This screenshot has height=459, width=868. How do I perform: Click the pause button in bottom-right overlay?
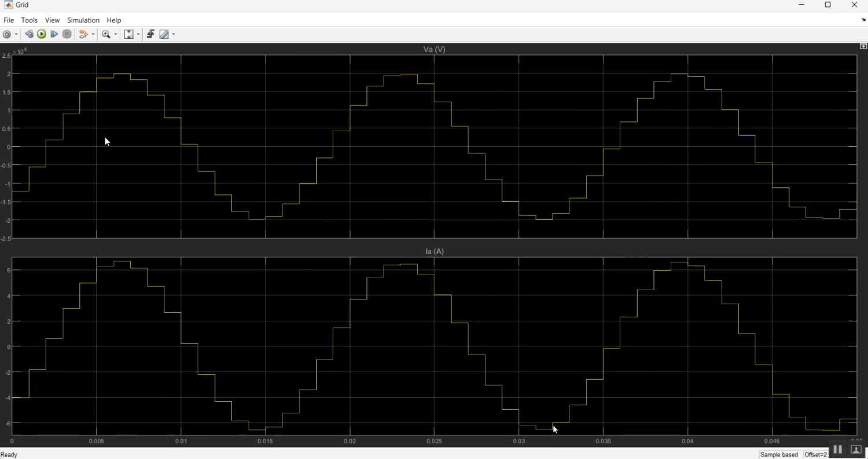(x=837, y=450)
